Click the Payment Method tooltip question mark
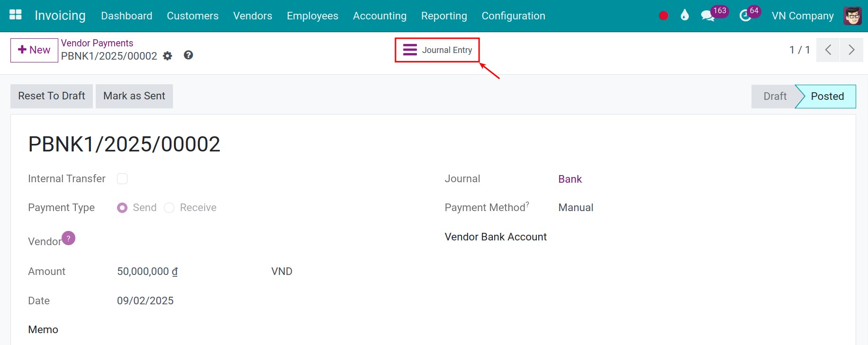 pos(527,204)
